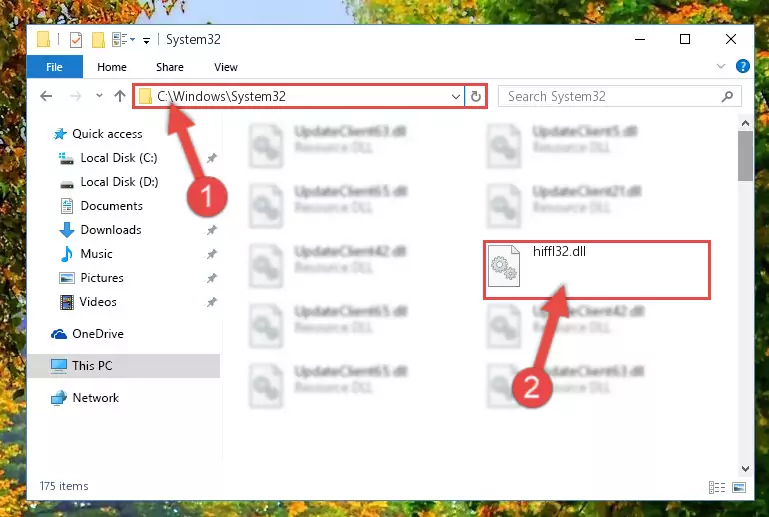Switch to Details view layout icon
Screen dimensions: 769x517
coord(717,487)
